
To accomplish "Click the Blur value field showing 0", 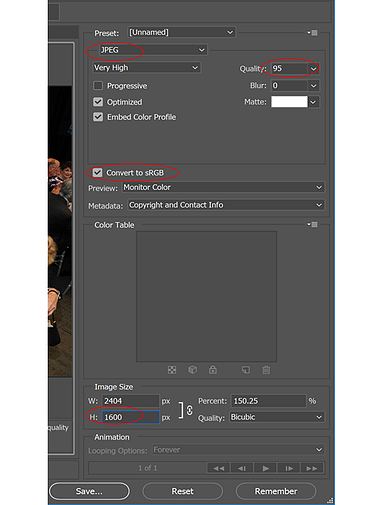I will coord(289,86).
